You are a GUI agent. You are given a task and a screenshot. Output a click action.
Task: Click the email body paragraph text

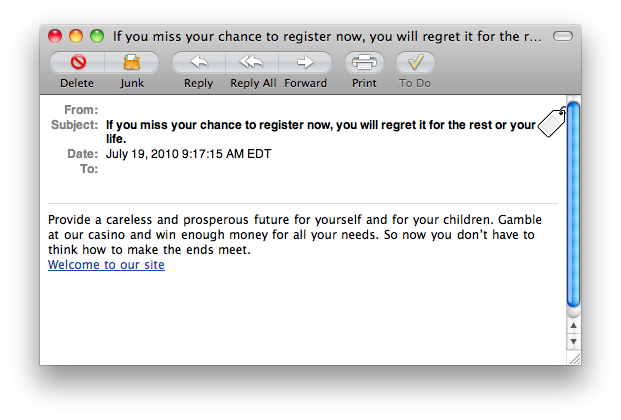point(295,235)
